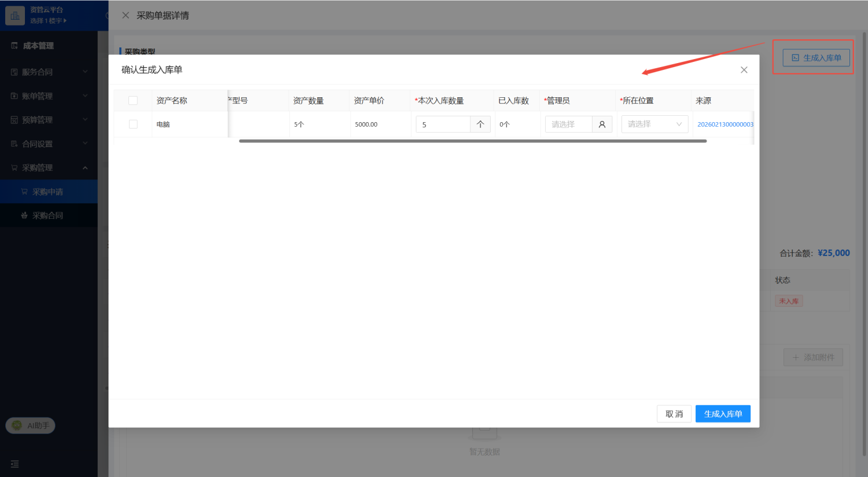Click the 采购申请 cart icon in sidebar
This screenshot has width=868, height=477.
pos(24,192)
